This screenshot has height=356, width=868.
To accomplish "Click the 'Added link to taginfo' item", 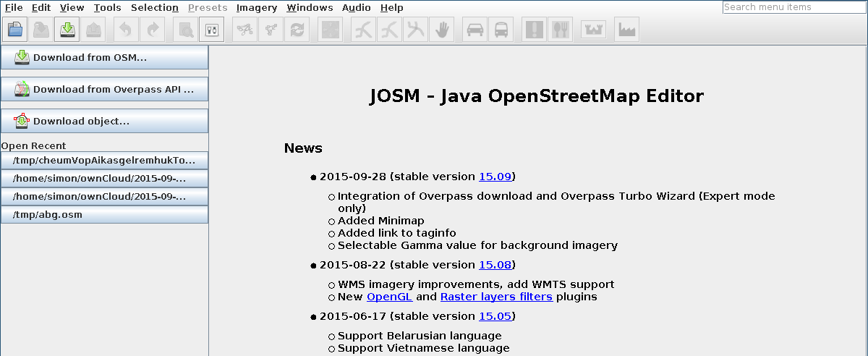I will click(x=397, y=233).
